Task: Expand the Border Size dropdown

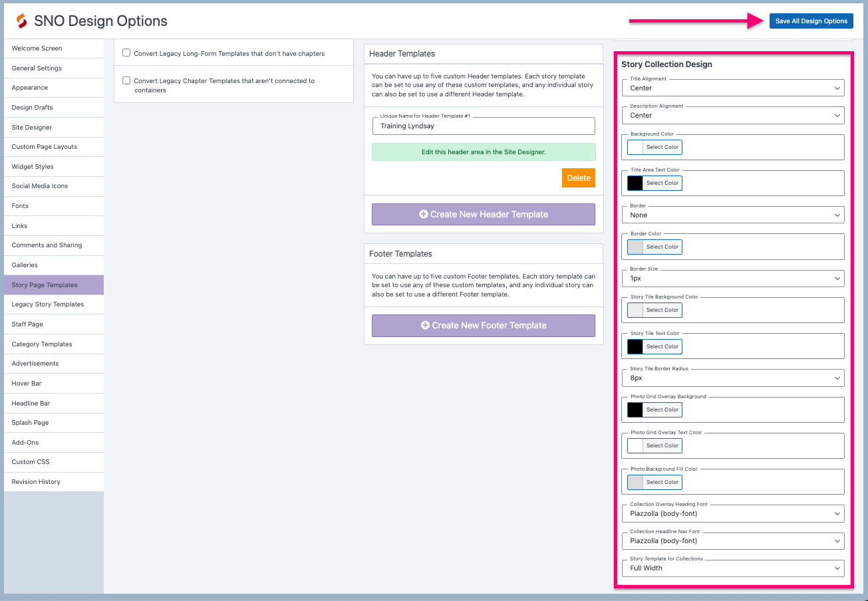Action: pyautogui.click(x=732, y=278)
